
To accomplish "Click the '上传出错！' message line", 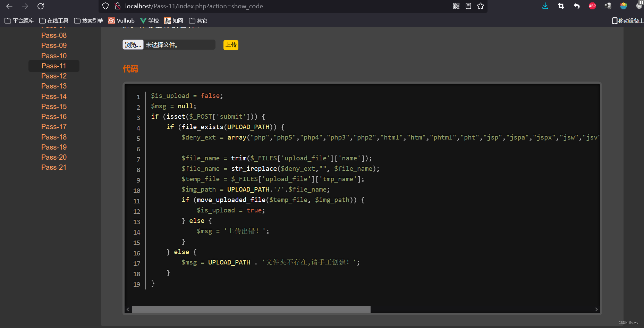I will 233,231.
